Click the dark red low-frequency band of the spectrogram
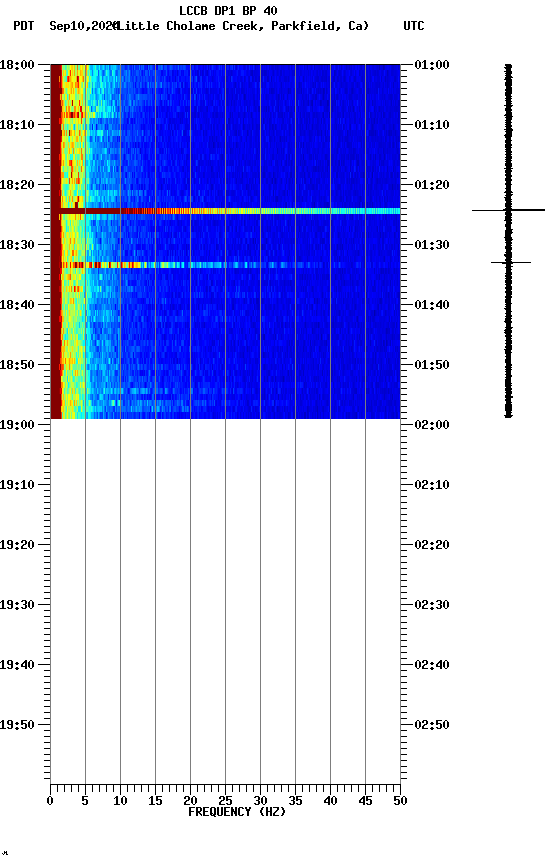The height and width of the screenshot is (864, 552). (x=56, y=242)
